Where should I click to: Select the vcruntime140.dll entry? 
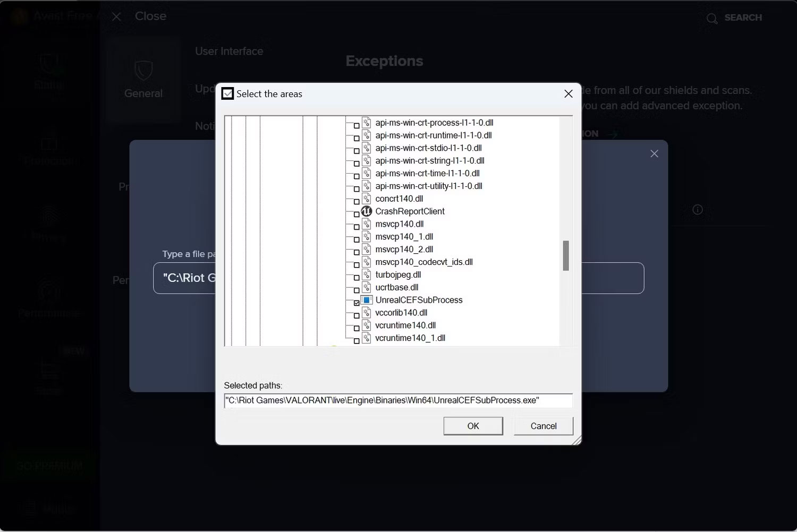[x=405, y=325]
